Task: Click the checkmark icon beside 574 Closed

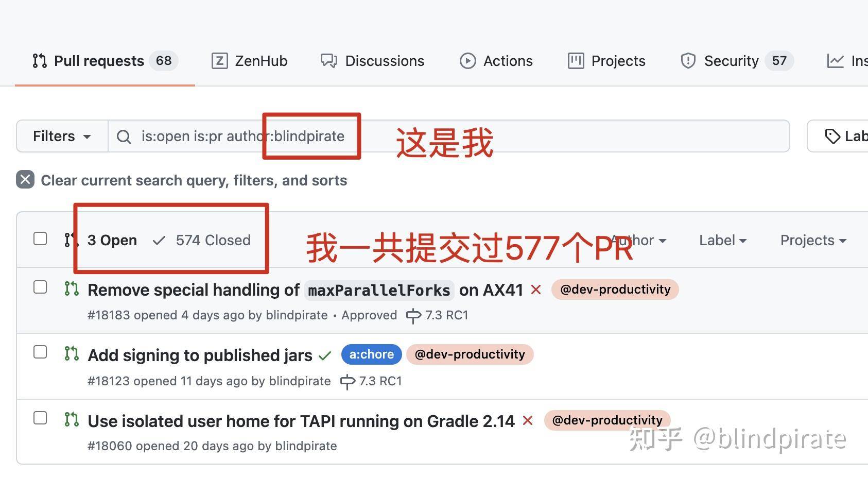Action: pos(159,240)
